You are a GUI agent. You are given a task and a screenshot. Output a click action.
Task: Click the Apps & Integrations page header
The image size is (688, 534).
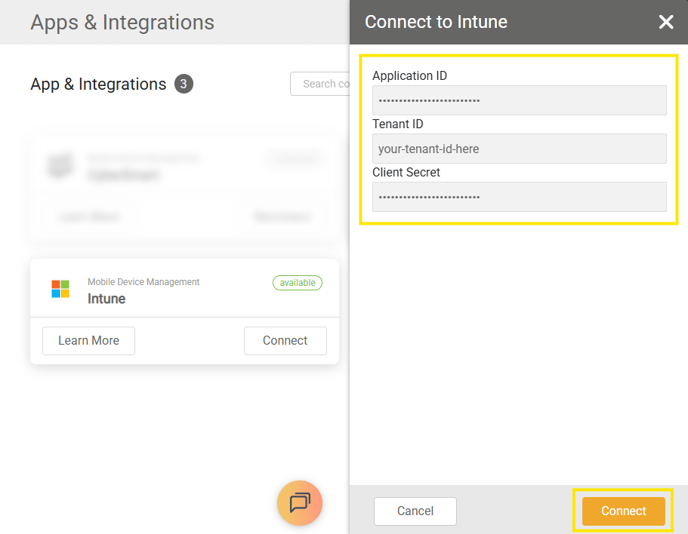tap(122, 22)
